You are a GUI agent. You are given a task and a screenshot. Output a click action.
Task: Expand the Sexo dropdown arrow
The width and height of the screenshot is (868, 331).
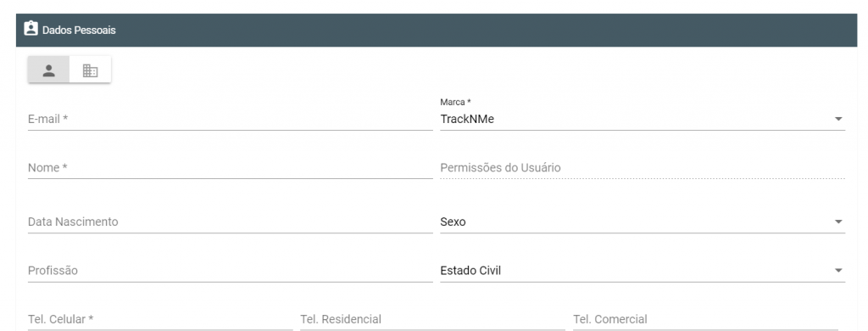point(838,222)
